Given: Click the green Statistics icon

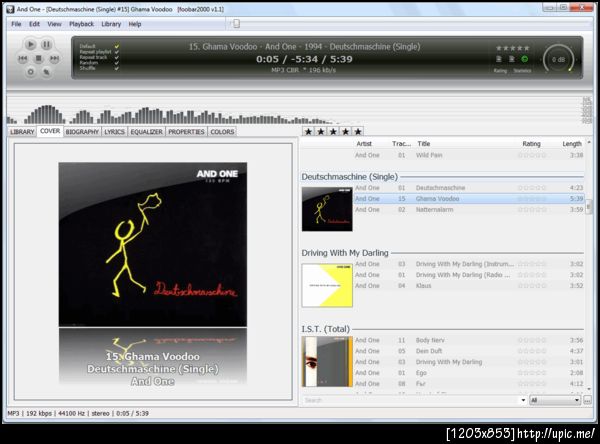Looking at the screenshot, I should (x=525, y=59).
